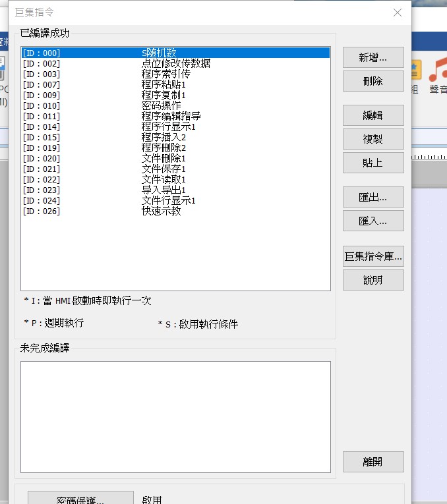Select macro ID 002 点位修改传数据

(x=175, y=63)
